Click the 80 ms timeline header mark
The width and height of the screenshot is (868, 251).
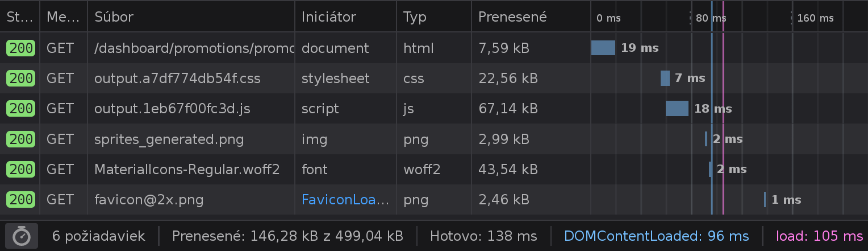pos(711,18)
